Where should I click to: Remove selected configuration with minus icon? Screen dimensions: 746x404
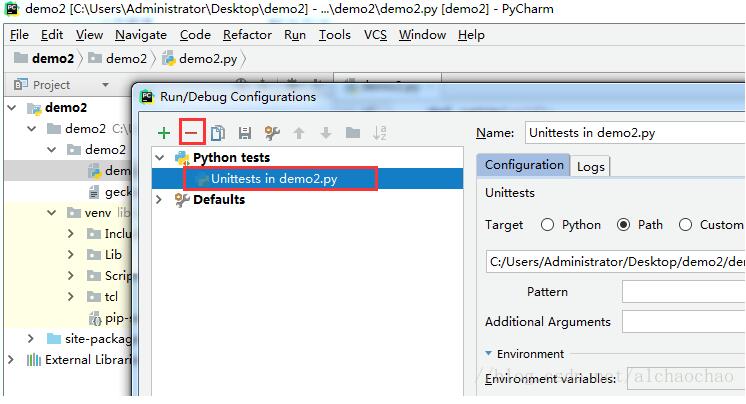[x=191, y=133]
